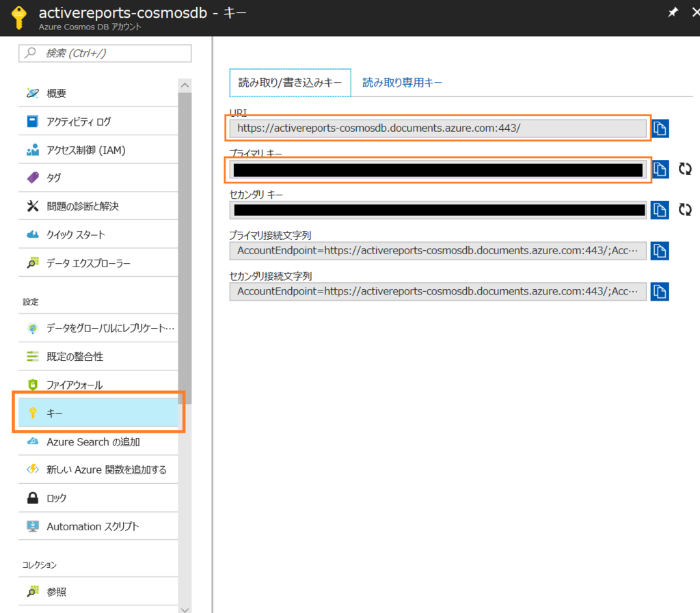Screen dimensions: 700x613
Task: Click the magnifier icon in the search box
Action: coord(30,53)
